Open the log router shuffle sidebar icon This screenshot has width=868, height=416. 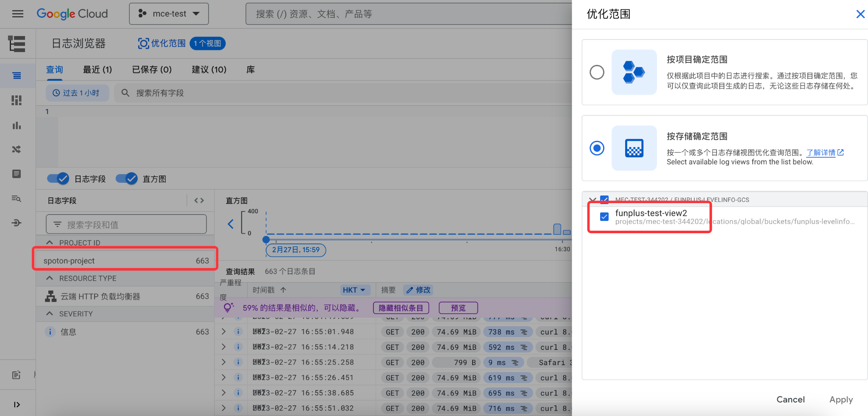click(x=17, y=149)
